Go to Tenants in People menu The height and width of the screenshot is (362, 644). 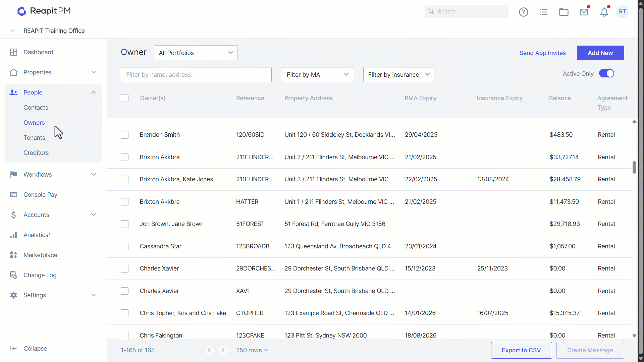point(34,138)
